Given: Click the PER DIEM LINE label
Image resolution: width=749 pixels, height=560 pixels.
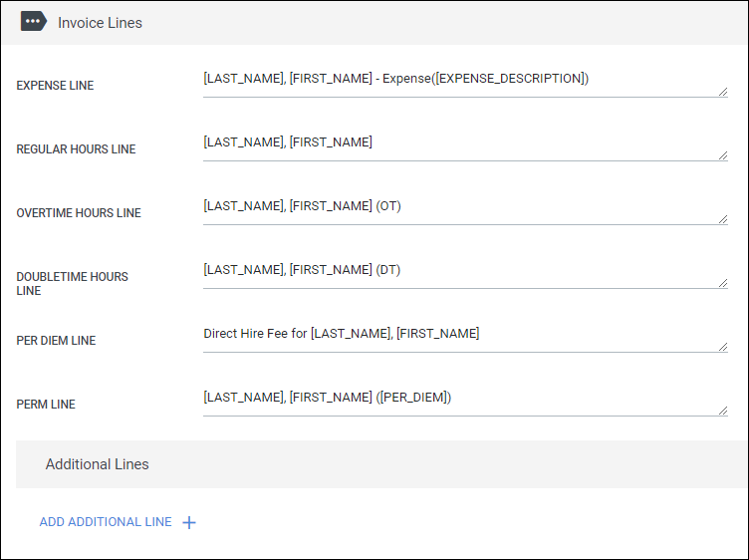Looking at the screenshot, I should point(56,341).
